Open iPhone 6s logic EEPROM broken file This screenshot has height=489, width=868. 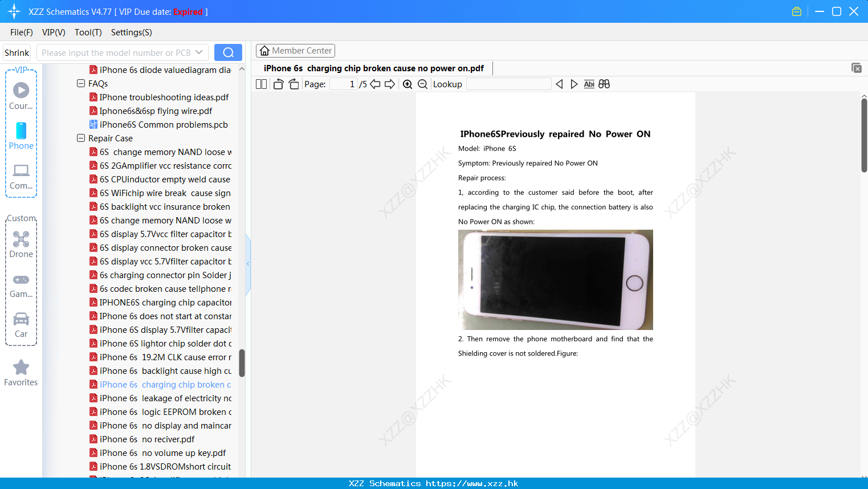(161, 412)
